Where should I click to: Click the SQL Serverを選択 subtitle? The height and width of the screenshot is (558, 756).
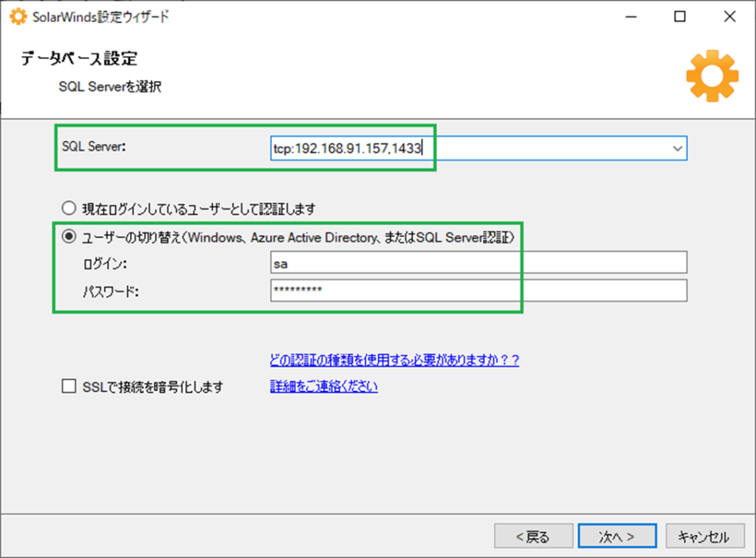coord(110,87)
